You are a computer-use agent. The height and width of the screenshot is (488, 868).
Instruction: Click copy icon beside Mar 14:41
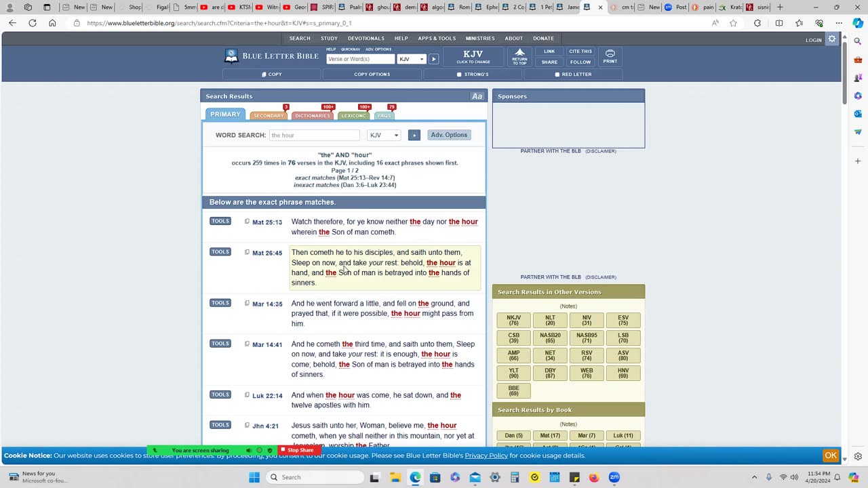tap(247, 344)
